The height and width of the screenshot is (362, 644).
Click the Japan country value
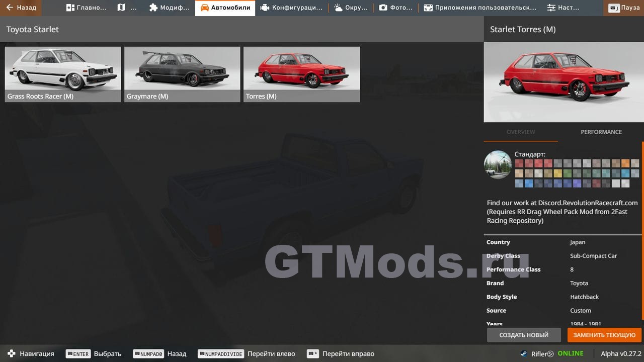[x=578, y=242]
